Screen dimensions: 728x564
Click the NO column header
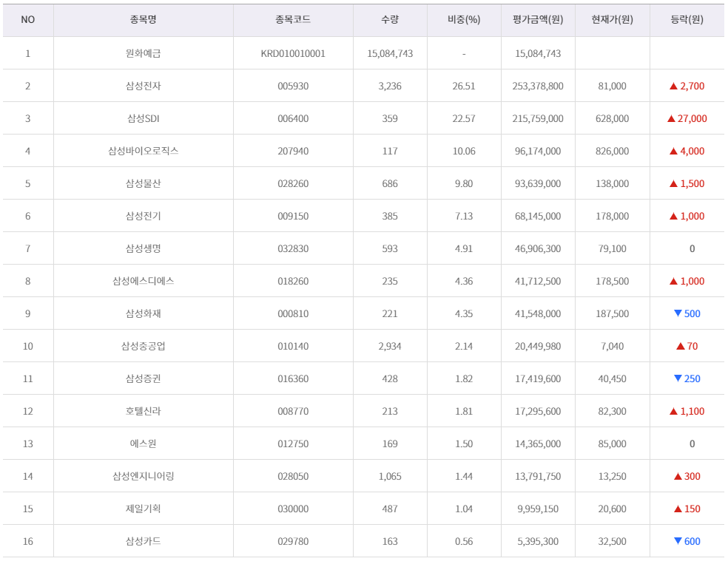pyautogui.click(x=28, y=19)
